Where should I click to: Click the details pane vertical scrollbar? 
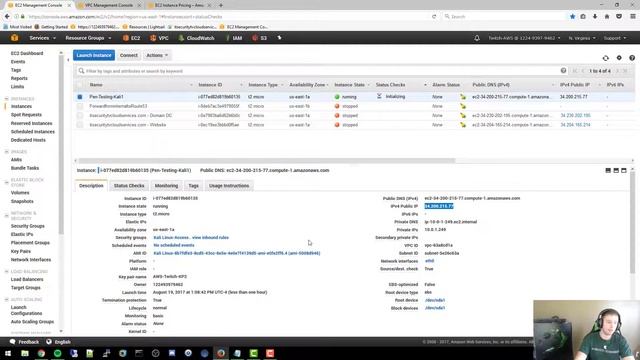point(633,222)
